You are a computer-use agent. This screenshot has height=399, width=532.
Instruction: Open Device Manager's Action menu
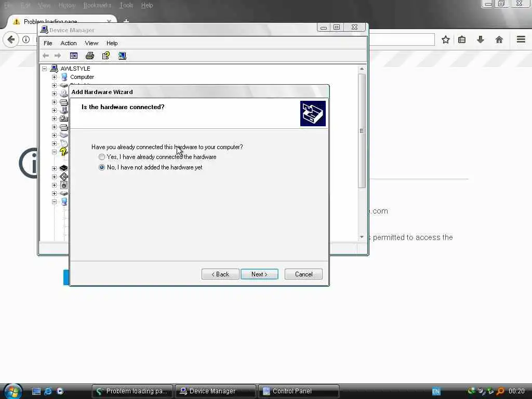pyautogui.click(x=69, y=43)
